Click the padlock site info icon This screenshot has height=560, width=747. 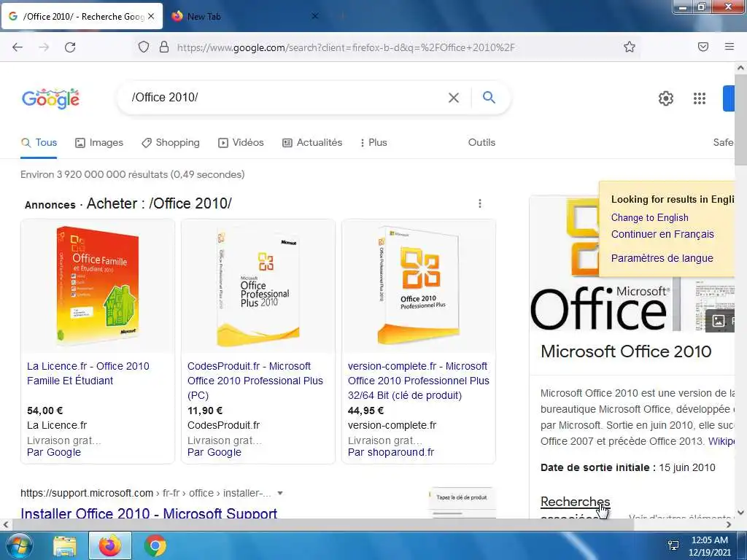(x=164, y=47)
